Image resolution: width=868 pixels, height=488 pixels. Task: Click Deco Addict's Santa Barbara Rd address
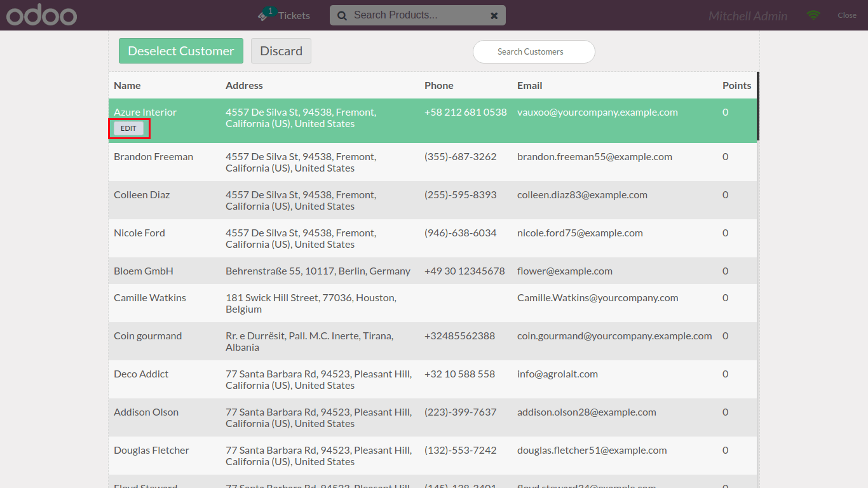point(318,379)
